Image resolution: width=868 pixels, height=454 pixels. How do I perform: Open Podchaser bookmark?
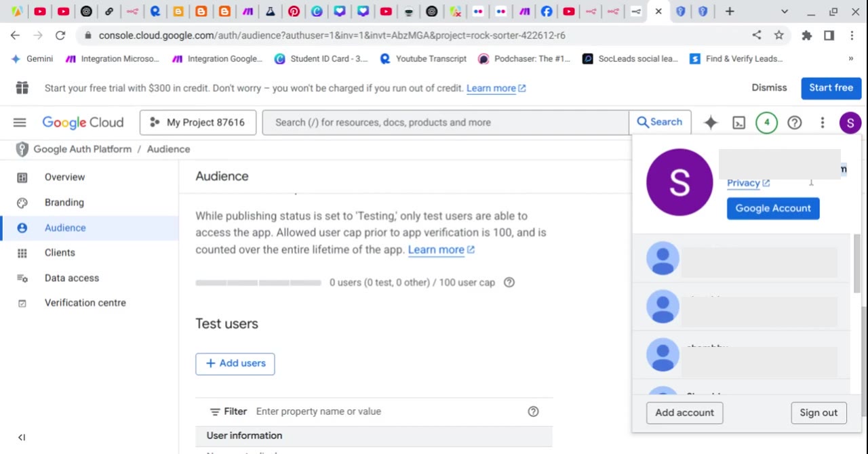point(524,59)
